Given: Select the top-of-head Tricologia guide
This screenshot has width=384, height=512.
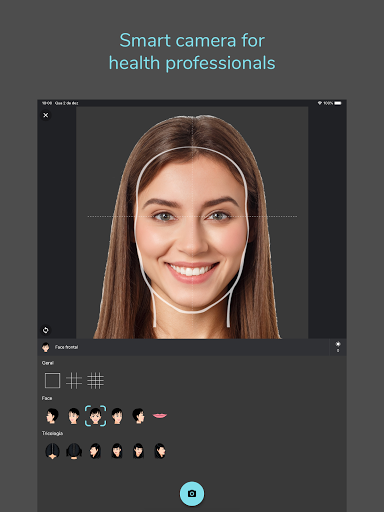Looking at the screenshot, I should [x=52, y=451].
